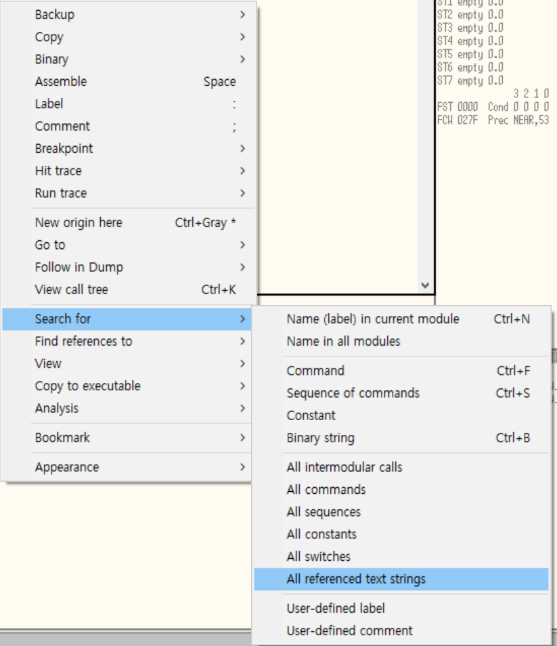
Task: Select All switches
Action: point(401,556)
